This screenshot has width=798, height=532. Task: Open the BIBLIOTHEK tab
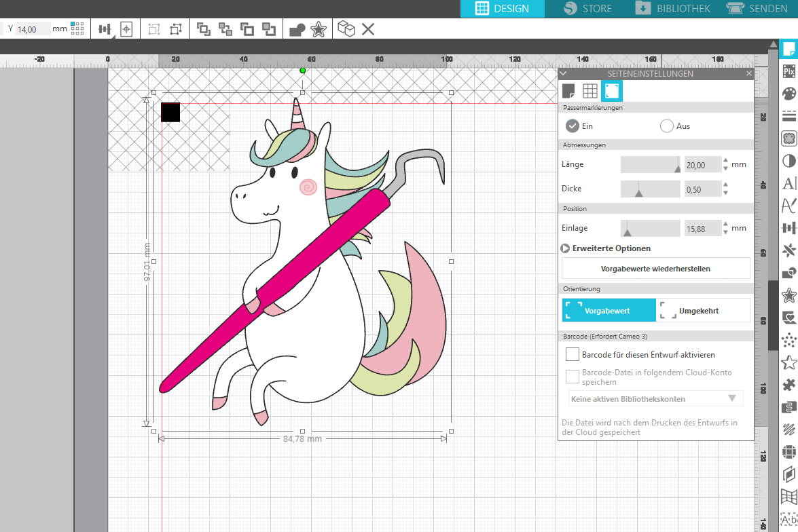point(672,9)
